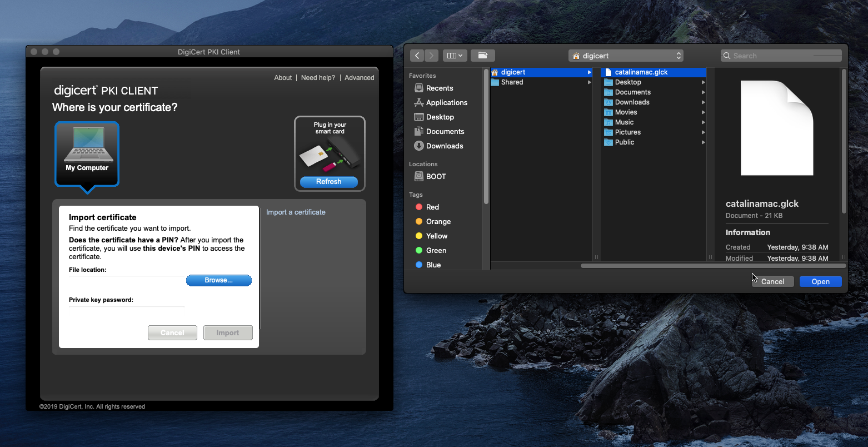
Task: Expand the Documents folder arrow in column
Action: 703,92
